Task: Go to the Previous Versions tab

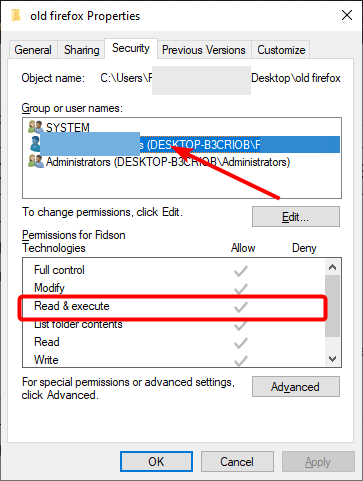Action: click(x=204, y=50)
